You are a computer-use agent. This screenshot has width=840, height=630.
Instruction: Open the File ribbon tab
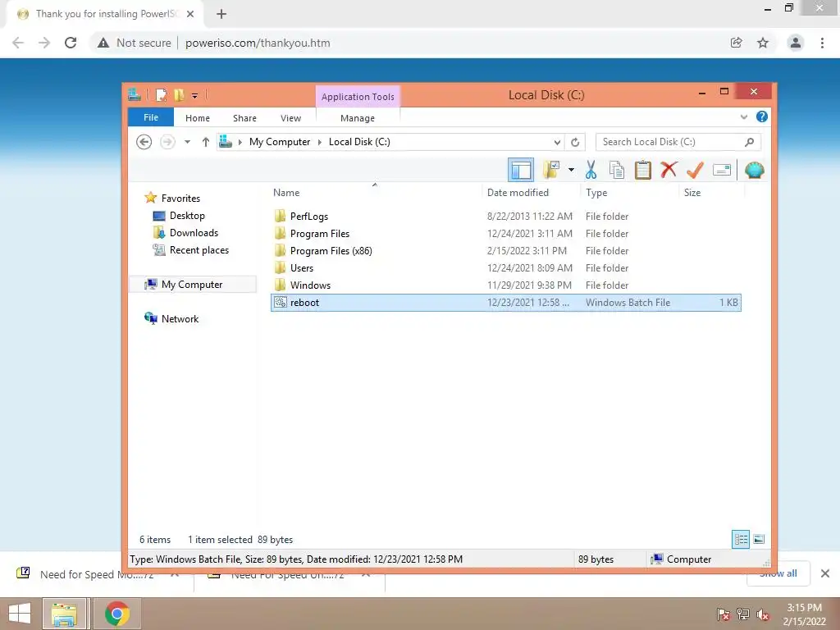tap(151, 117)
